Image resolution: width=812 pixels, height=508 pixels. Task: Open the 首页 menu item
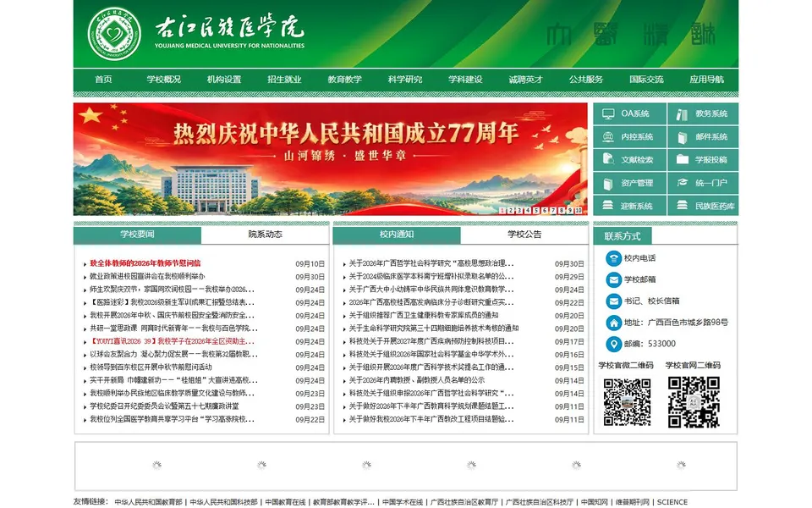click(x=103, y=80)
